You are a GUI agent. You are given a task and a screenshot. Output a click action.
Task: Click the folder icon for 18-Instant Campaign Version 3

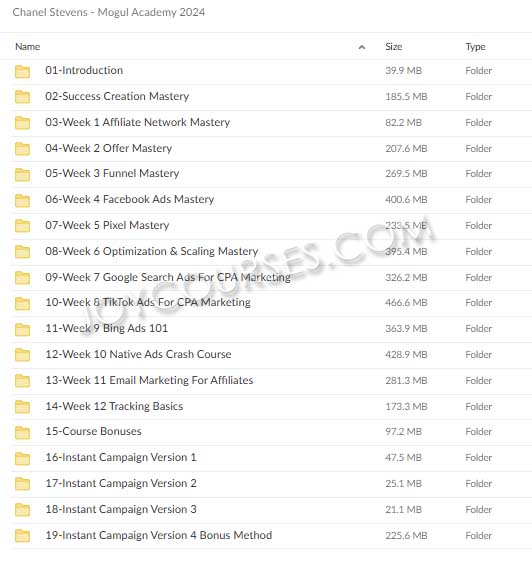click(22, 510)
